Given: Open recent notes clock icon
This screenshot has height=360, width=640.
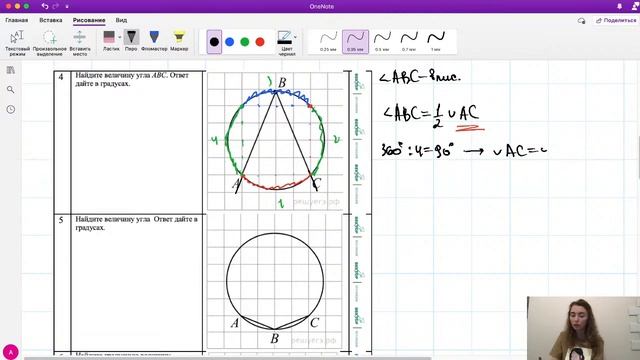Looking at the screenshot, I should 11,109.
